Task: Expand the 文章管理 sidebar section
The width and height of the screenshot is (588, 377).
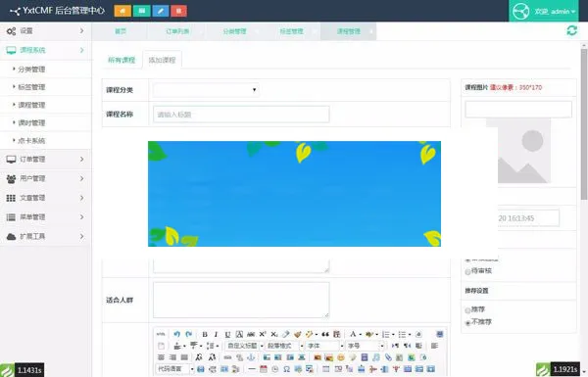Action: pos(45,198)
